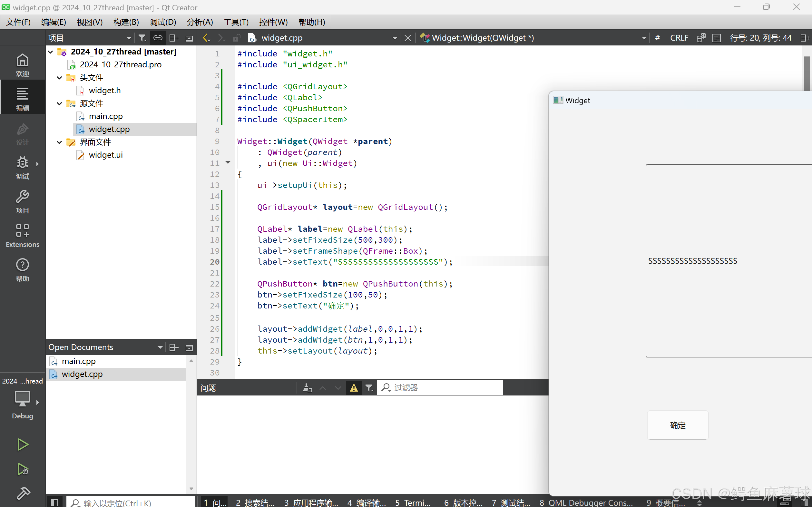
Task: Click the editor vertical scrollbar
Action: [x=807, y=74]
